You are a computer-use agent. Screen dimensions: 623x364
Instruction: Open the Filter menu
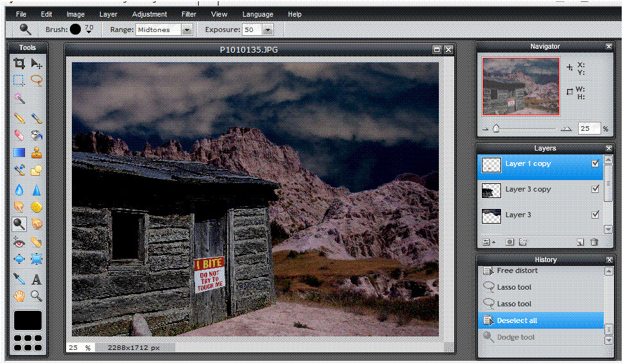[x=189, y=14]
